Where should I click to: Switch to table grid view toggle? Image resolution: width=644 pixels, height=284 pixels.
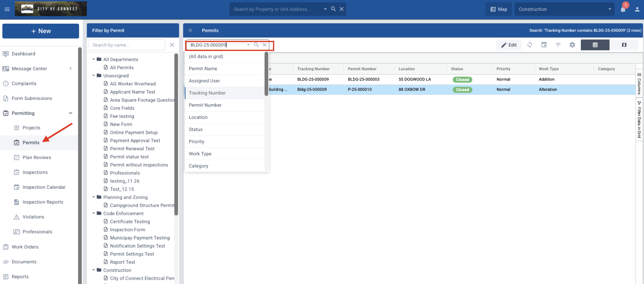coord(595,45)
